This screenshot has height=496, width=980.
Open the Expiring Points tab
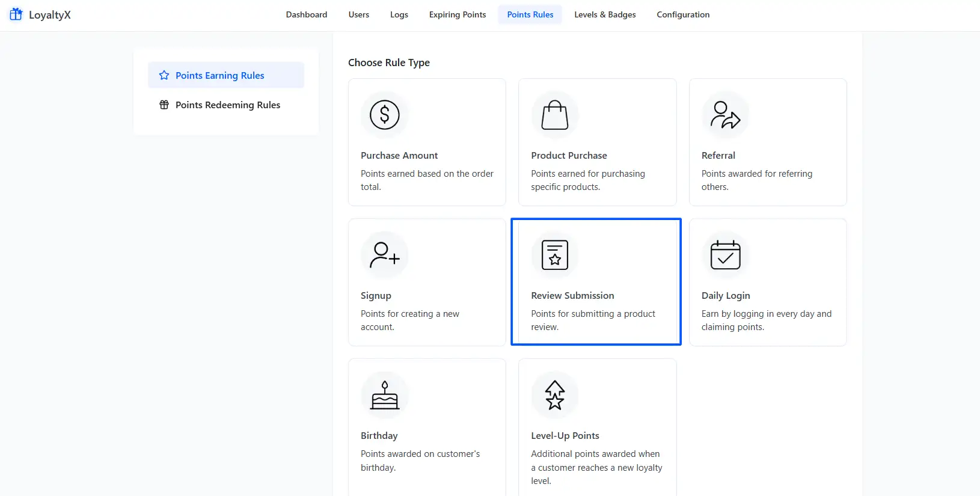(x=458, y=14)
